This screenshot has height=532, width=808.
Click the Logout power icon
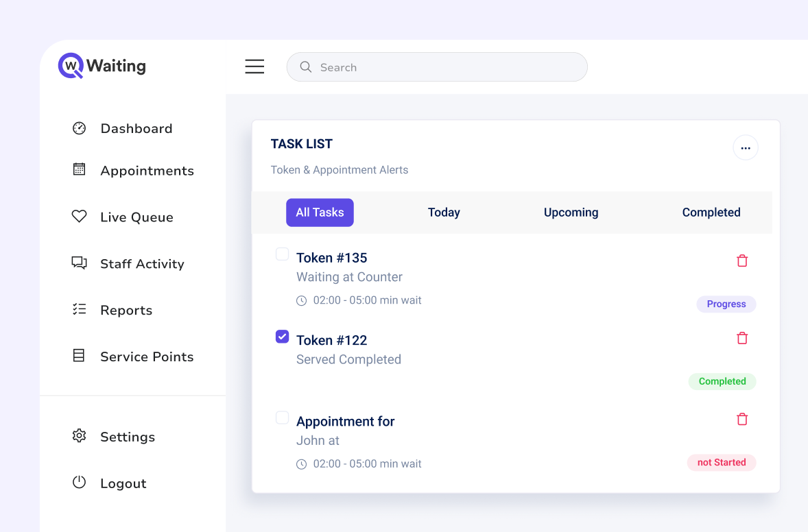click(80, 483)
